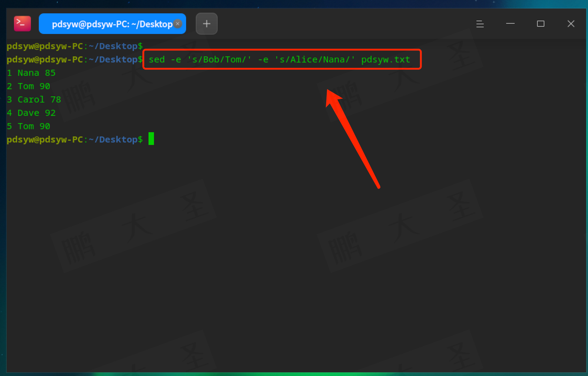This screenshot has width=588, height=376.
Task: Click the pdsyw.txt filename in the command
Action: click(x=386, y=59)
